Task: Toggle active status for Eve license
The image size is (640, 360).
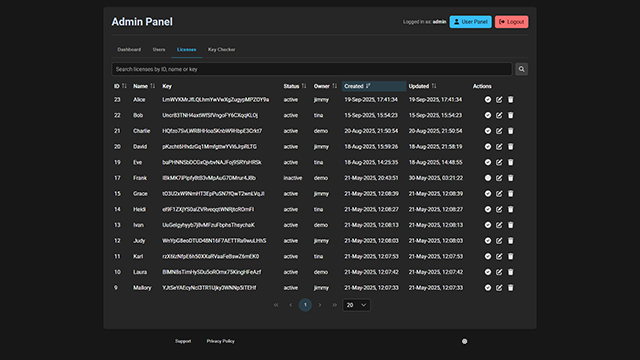Action: (488, 162)
